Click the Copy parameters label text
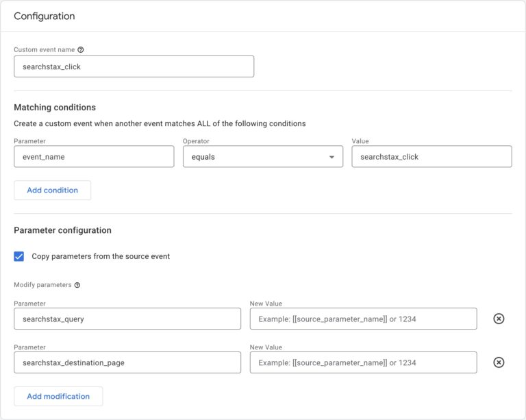 101,256
